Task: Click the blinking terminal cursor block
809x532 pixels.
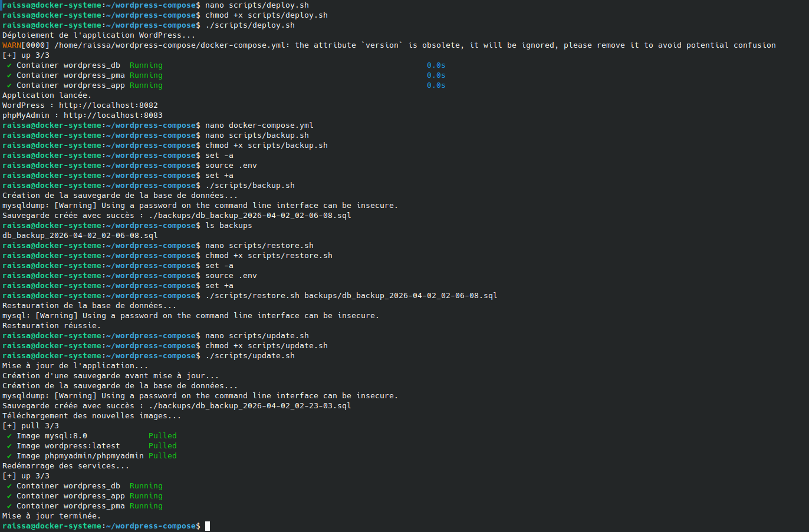Action: click(207, 526)
